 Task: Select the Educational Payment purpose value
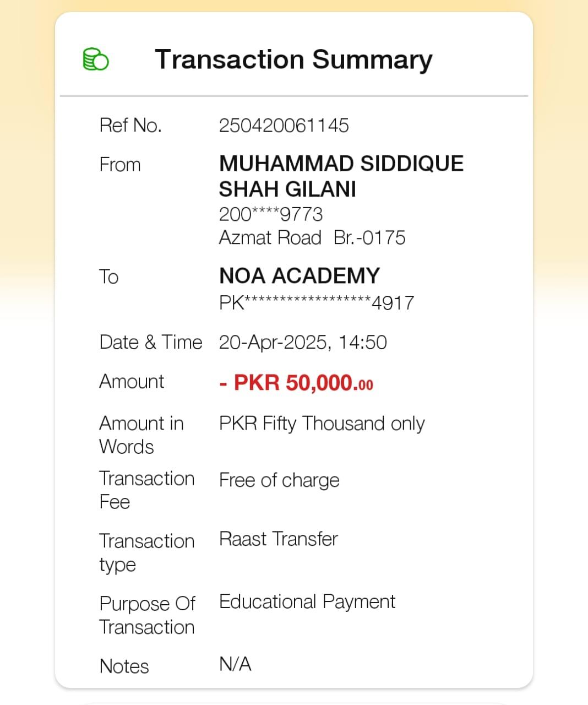tap(307, 601)
